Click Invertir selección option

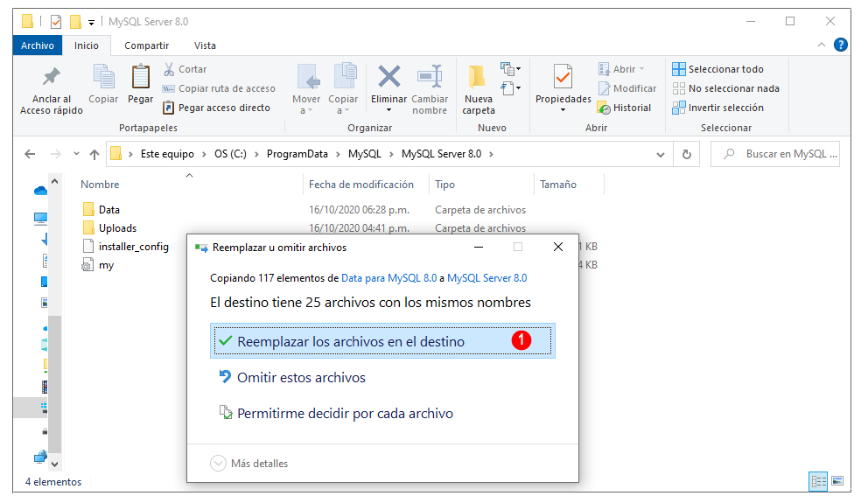pos(718,108)
